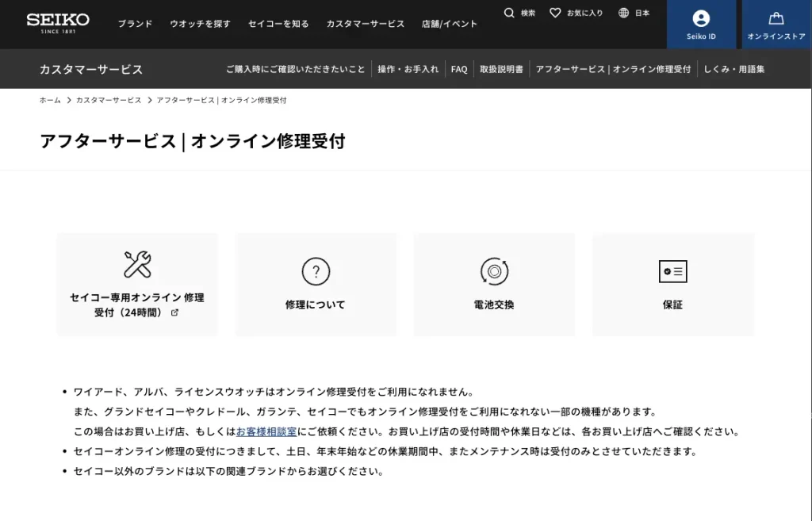Open the 店舗/イベント menu
This screenshot has height=521, width=812.
tap(450, 24)
